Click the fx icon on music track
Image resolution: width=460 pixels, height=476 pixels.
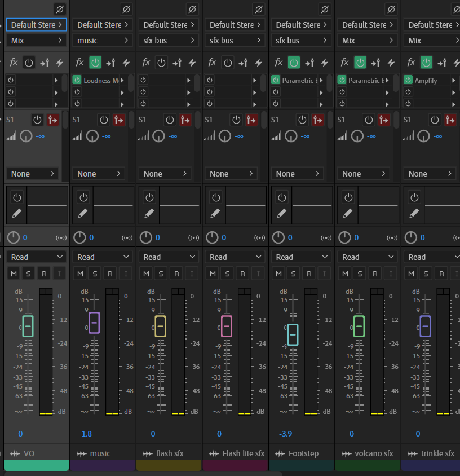(80, 63)
